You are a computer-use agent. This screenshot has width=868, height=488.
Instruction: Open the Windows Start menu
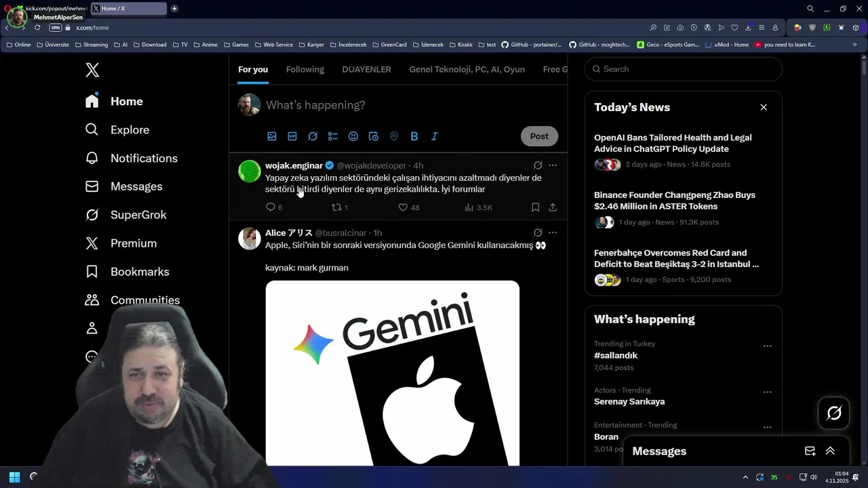point(14,476)
